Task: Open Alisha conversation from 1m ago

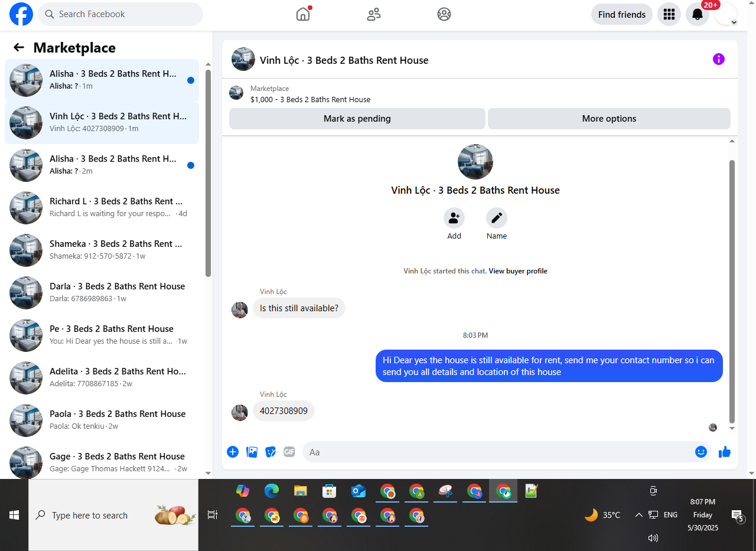Action: [102, 80]
